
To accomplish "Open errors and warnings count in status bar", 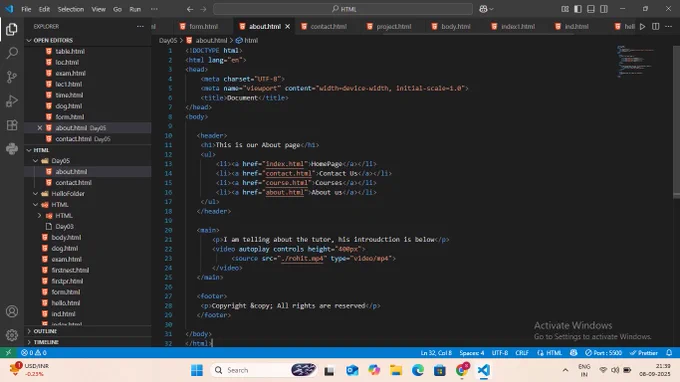I will point(34,353).
